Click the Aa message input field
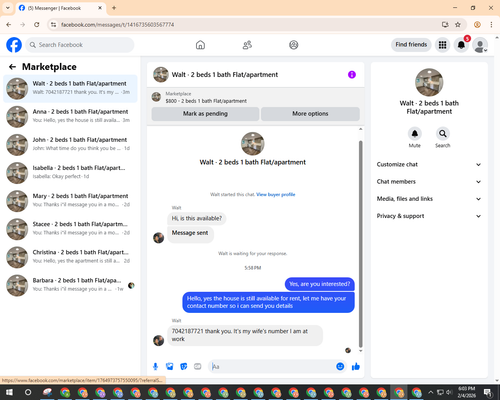The width and height of the screenshot is (500, 400). 272,367
